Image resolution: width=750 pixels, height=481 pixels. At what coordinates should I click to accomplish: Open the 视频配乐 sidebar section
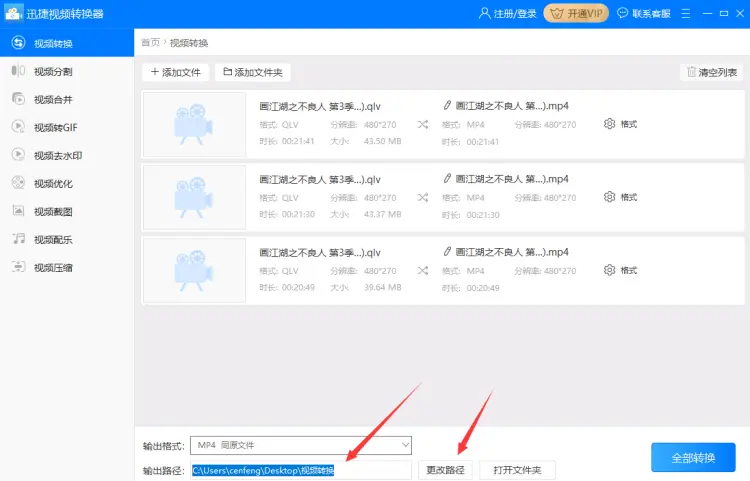coord(67,239)
